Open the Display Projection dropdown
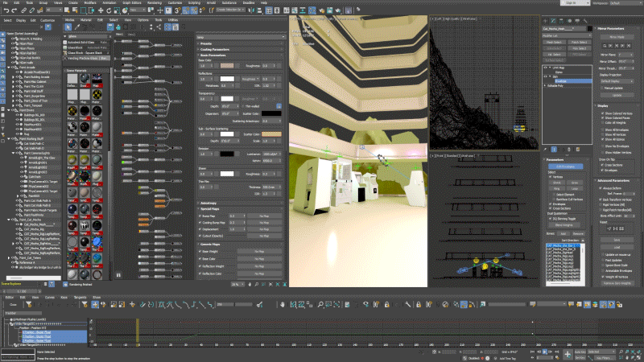The width and height of the screenshot is (644, 362). (617, 80)
